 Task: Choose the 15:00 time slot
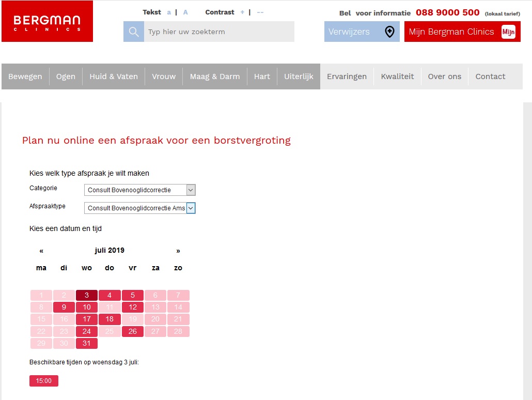point(44,381)
